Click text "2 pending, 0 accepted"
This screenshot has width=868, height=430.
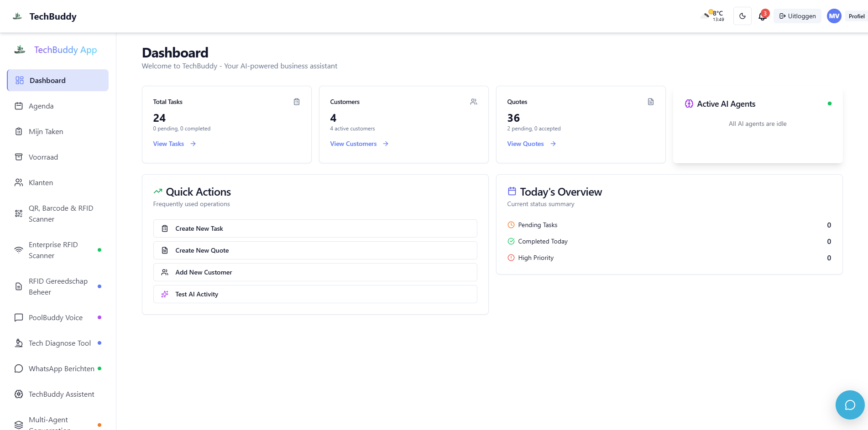point(534,129)
